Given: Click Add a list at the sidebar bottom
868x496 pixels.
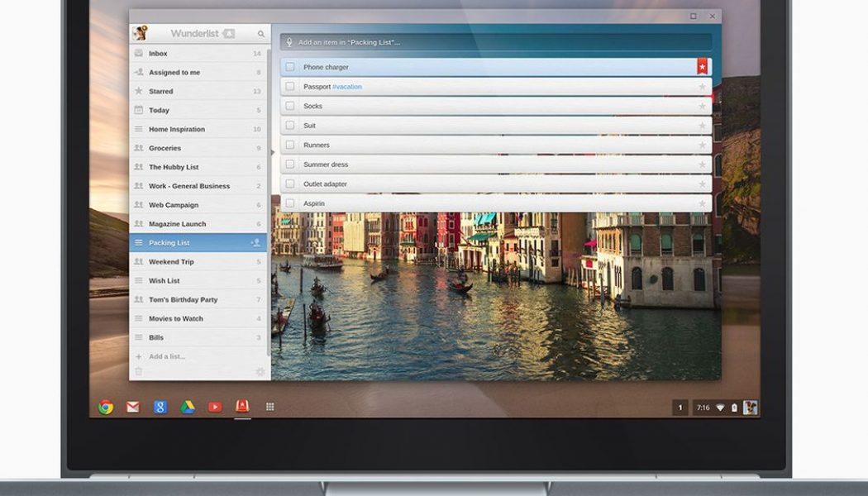Looking at the screenshot, I should pyautogui.click(x=165, y=356).
